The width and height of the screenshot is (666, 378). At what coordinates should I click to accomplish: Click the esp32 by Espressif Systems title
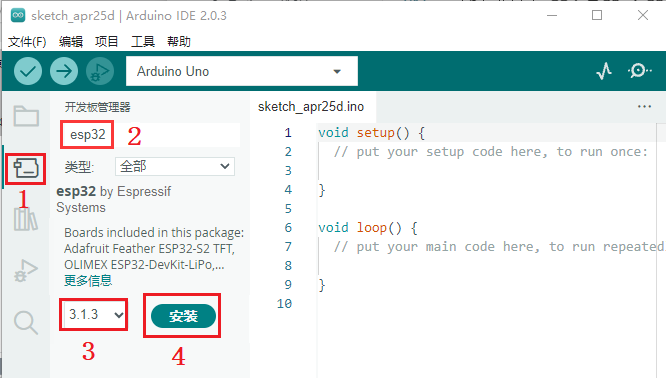click(x=113, y=199)
